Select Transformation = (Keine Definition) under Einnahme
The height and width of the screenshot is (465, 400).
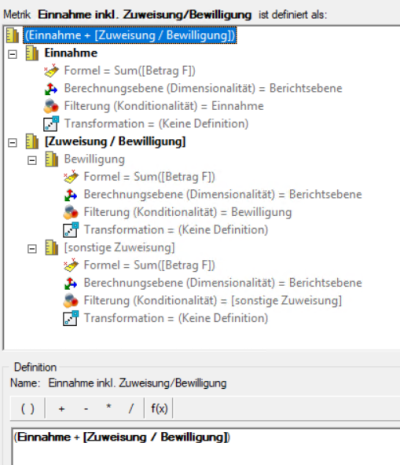(156, 124)
